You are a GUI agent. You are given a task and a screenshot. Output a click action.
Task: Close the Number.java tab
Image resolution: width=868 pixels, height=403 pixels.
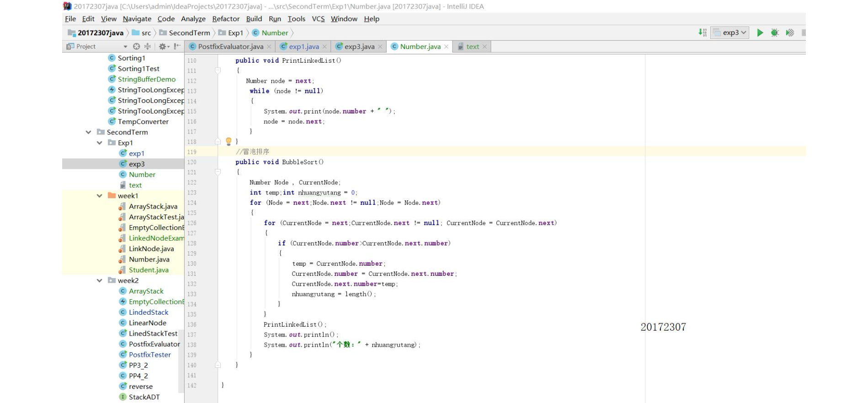(x=446, y=47)
